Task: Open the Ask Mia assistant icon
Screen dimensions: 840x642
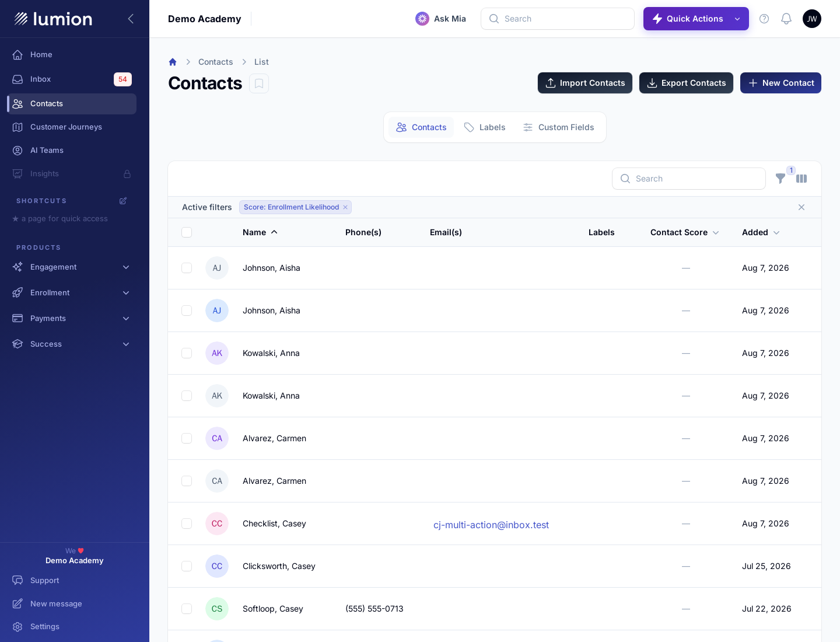Action: coord(422,19)
